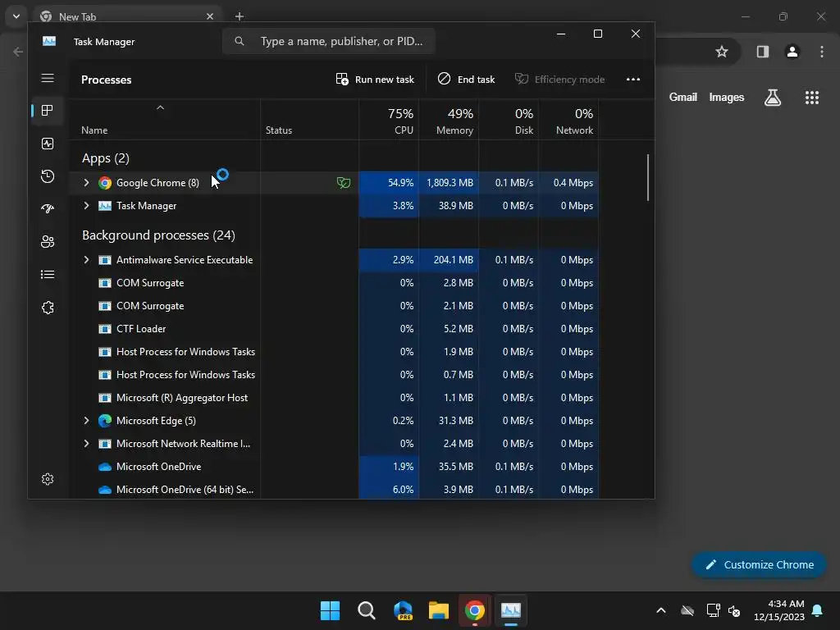Open Gmail link in Chrome window
840x630 pixels.
pos(683,97)
